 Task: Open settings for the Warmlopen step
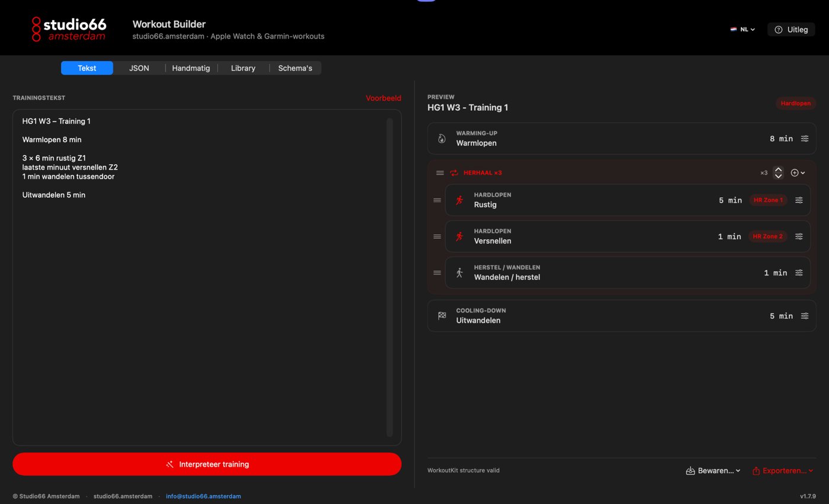click(804, 139)
